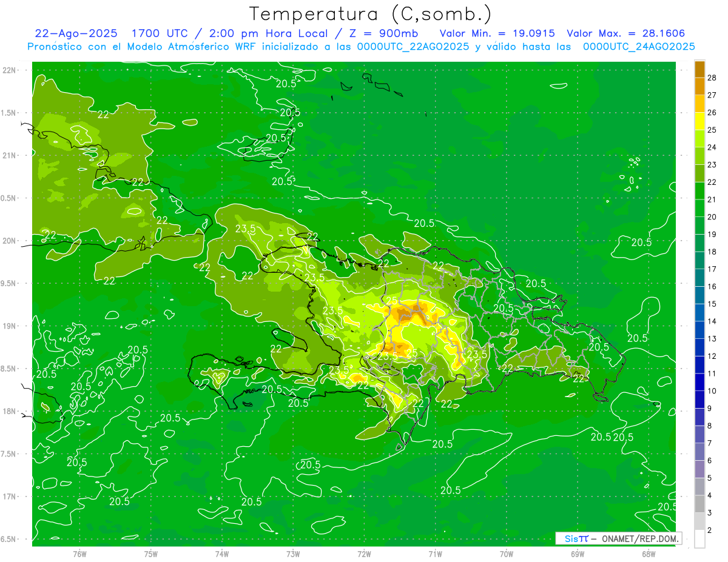Click the 22N latitude axis label
Image resolution: width=728 pixels, height=562 pixels.
pyautogui.click(x=10, y=70)
